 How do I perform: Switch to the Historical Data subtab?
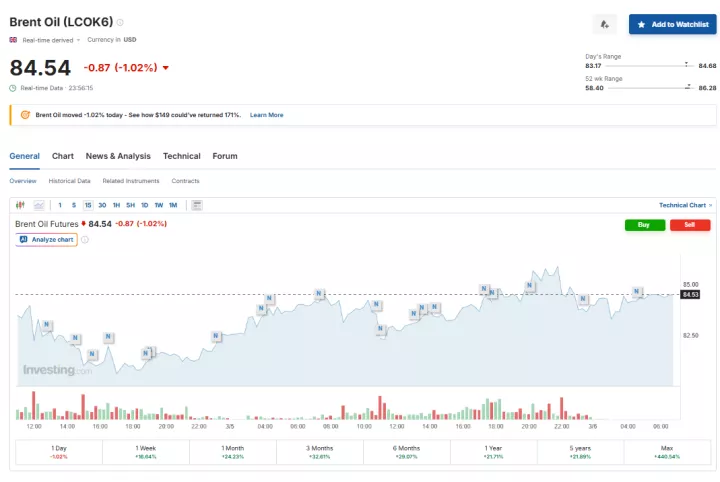tap(69, 181)
